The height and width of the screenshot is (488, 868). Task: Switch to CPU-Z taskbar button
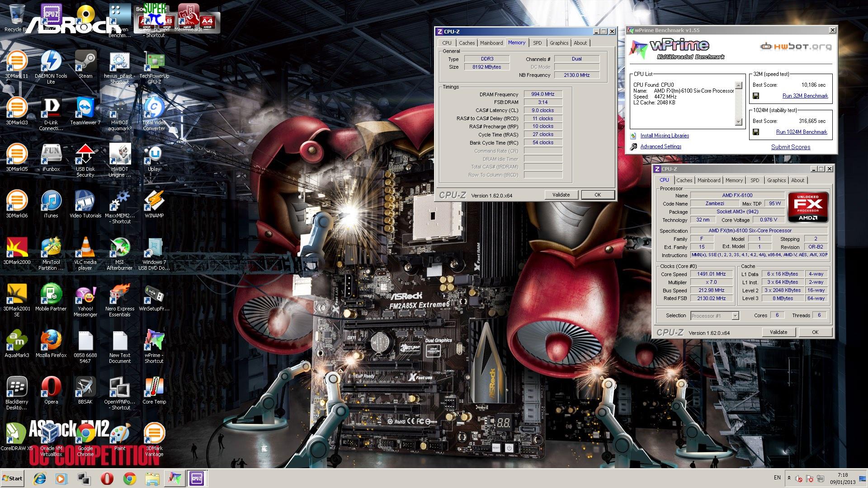tap(197, 479)
